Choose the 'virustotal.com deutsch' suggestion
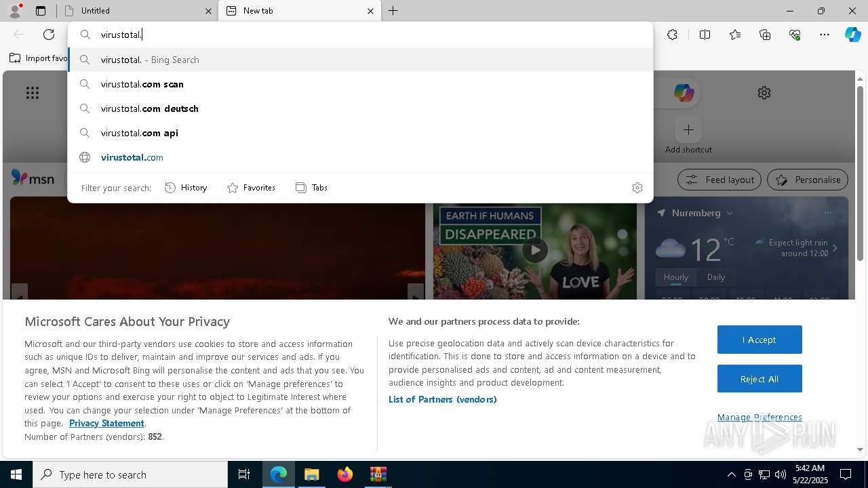868x488 pixels. click(x=360, y=108)
